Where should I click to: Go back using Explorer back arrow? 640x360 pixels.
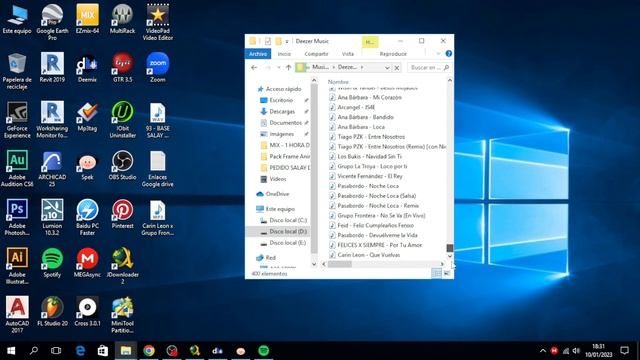254,67
